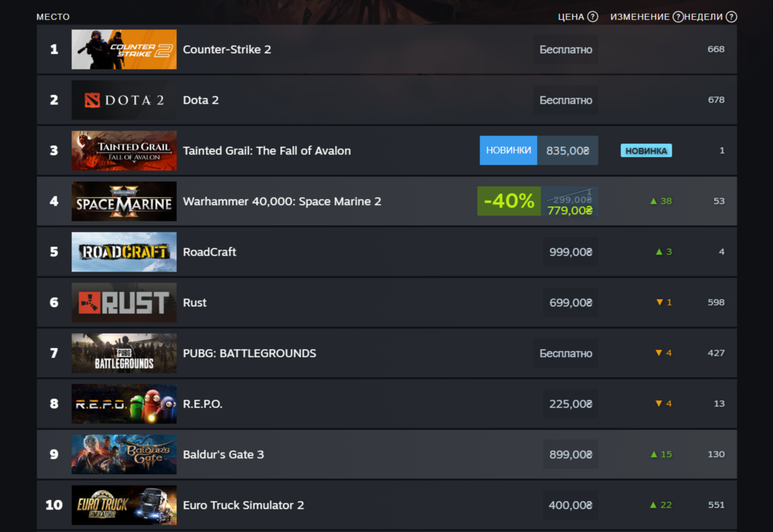Open the Euro Truck Simulator 2 title
The image size is (773, 532).
243,505
